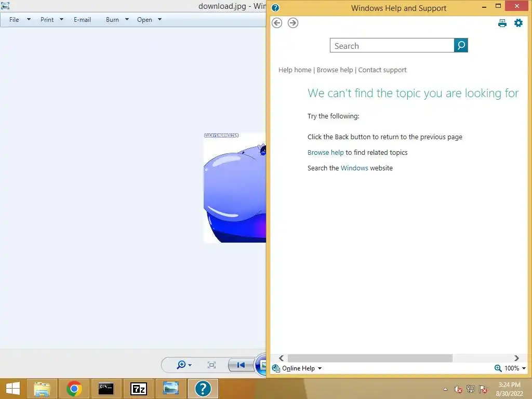Open the File menu in Photo Viewer
The image size is (532, 399).
pos(14,20)
